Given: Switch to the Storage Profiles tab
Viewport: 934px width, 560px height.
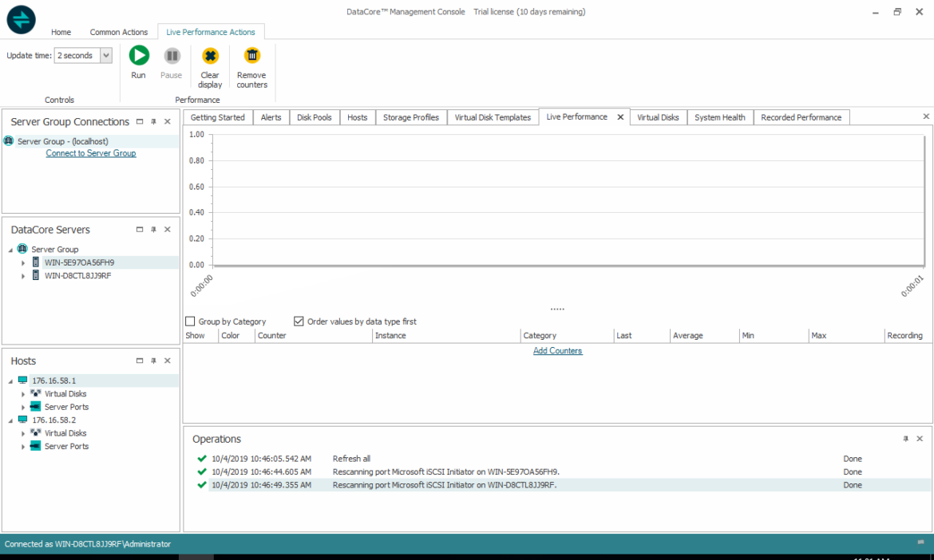Looking at the screenshot, I should (411, 117).
